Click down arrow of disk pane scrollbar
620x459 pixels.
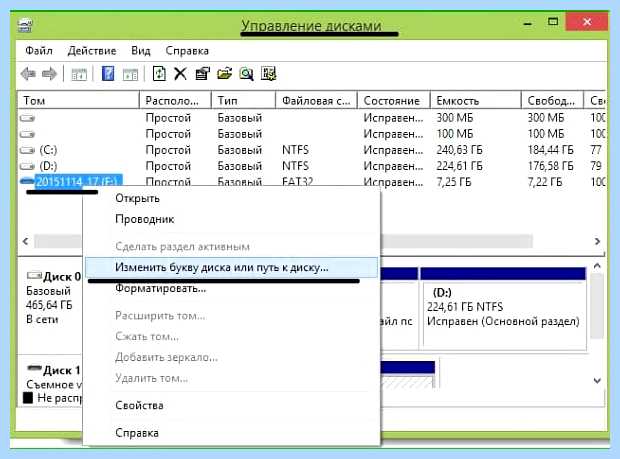tap(597, 381)
